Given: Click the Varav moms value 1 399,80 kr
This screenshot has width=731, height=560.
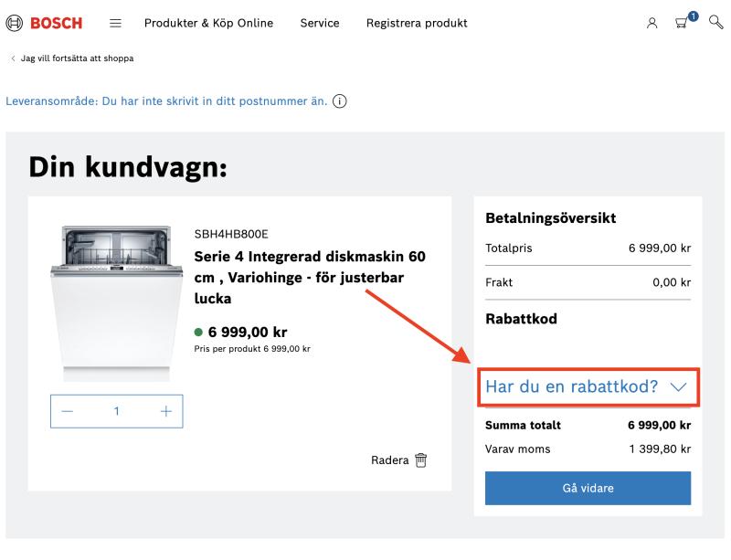Looking at the screenshot, I should pos(660,449).
